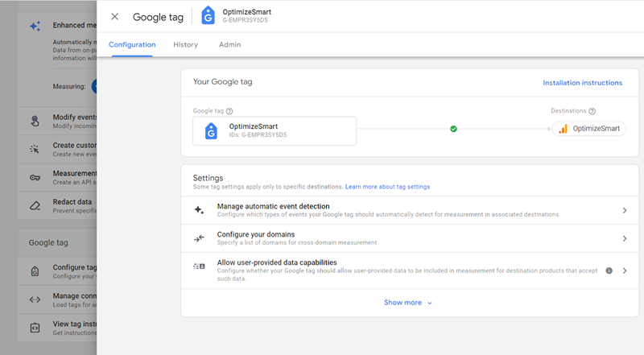Screen dimensions: 644x355
Task: Click the help icon beside Google tag label
Action: [229, 111]
